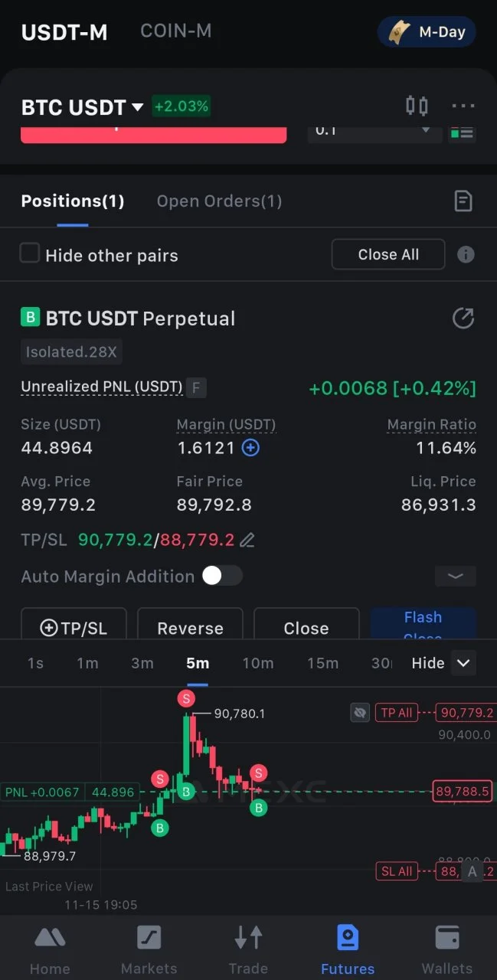497x980 pixels.
Task: Tap the Close All info icon
Action: 466,255
